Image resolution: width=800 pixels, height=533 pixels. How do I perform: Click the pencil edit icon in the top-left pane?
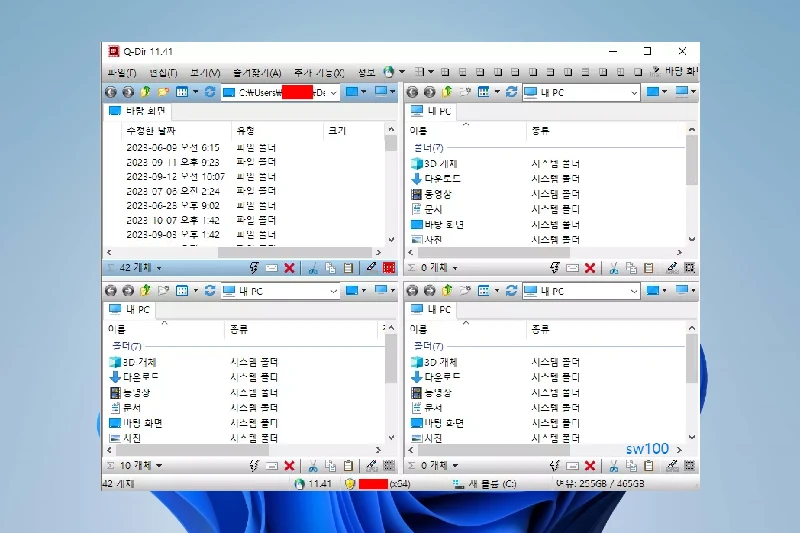[371, 267]
